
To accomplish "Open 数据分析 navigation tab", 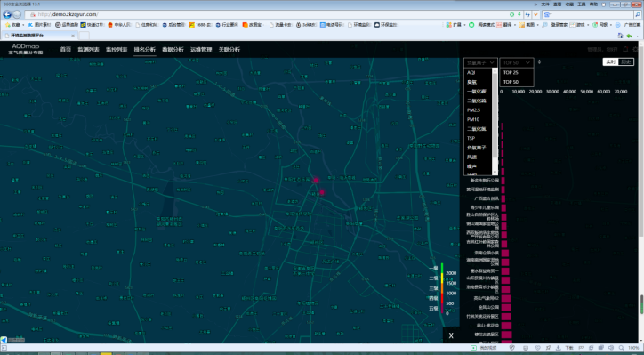I will [173, 50].
